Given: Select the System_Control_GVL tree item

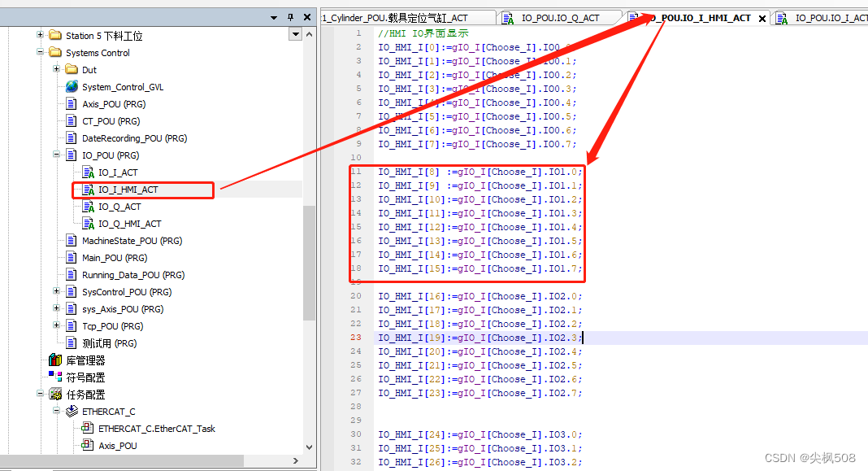Looking at the screenshot, I should pos(123,87).
